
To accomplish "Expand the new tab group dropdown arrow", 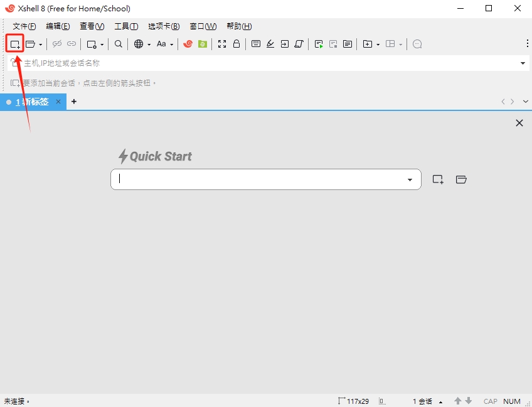I will tap(378, 45).
